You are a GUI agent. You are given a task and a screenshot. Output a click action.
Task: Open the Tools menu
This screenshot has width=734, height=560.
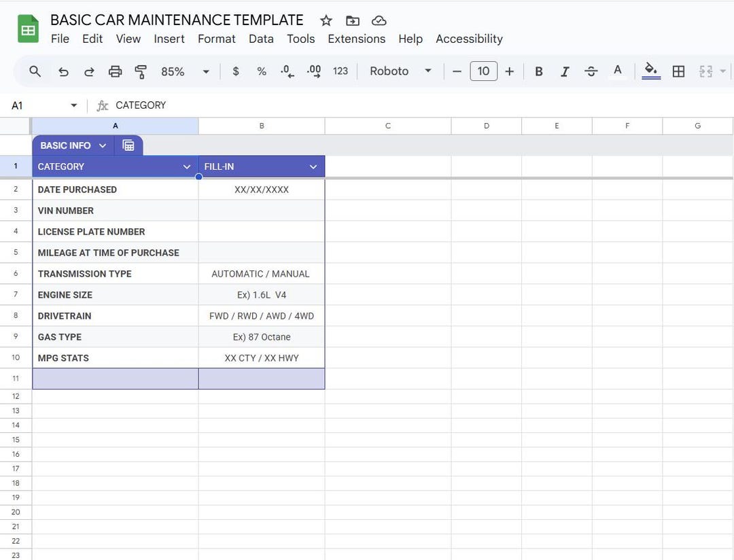coord(300,39)
